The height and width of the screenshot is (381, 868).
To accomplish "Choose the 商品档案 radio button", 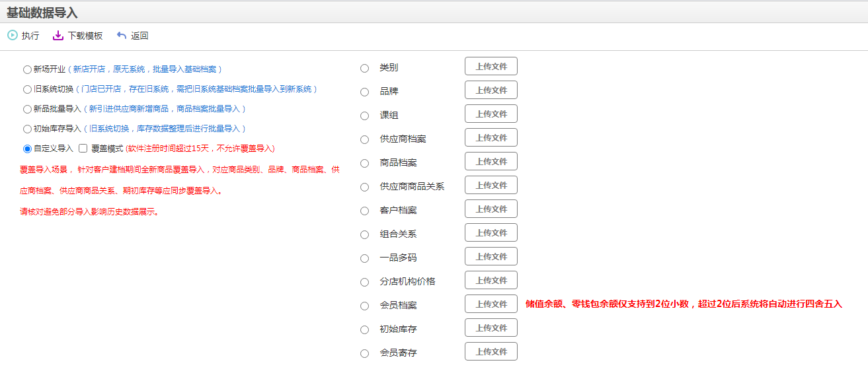I will point(364,163).
